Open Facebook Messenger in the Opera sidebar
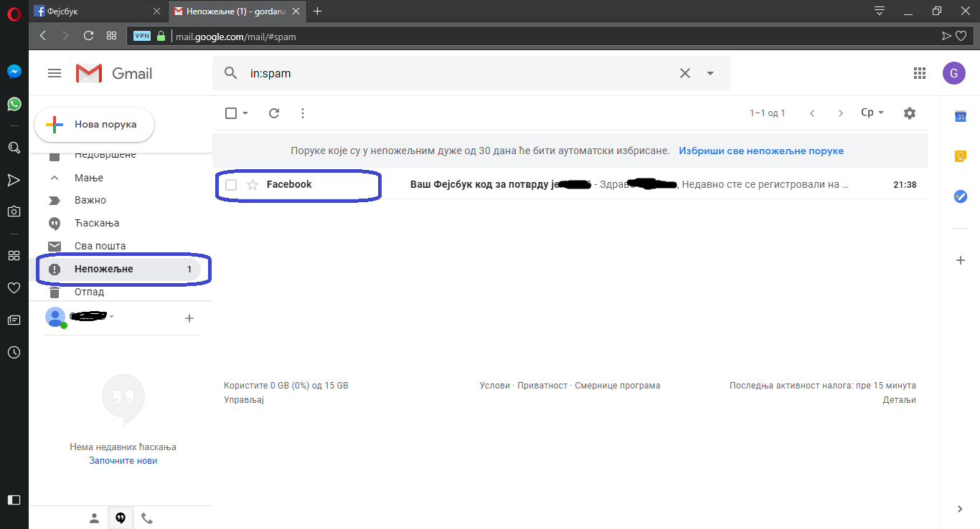Image resolution: width=980 pixels, height=529 pixels. tap(14, 71)
